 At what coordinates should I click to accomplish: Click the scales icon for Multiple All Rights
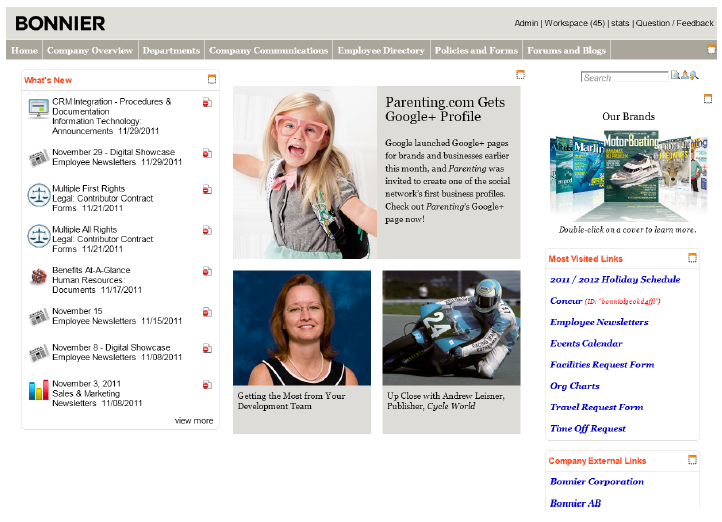pyautogui.click(x=39, y=236)
